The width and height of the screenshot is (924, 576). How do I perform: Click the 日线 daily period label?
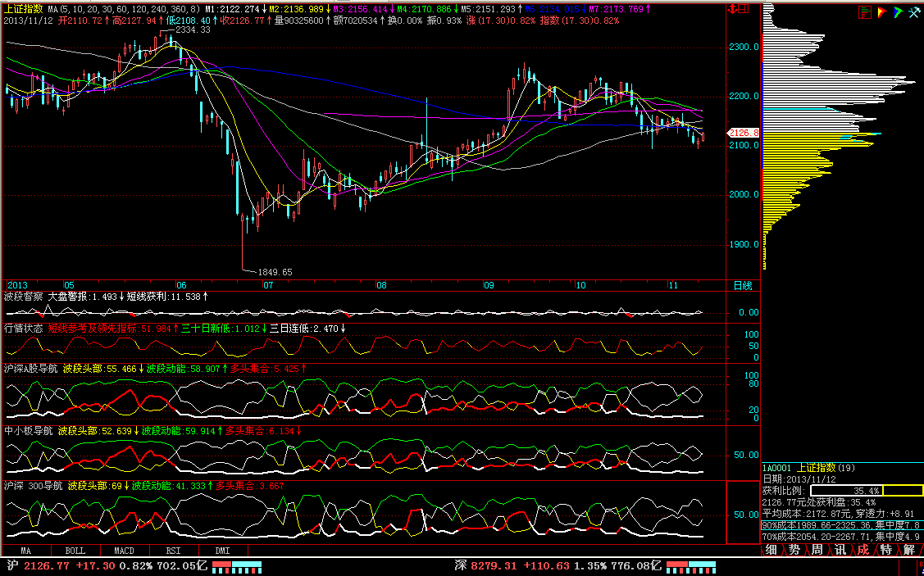coord(743,286)
